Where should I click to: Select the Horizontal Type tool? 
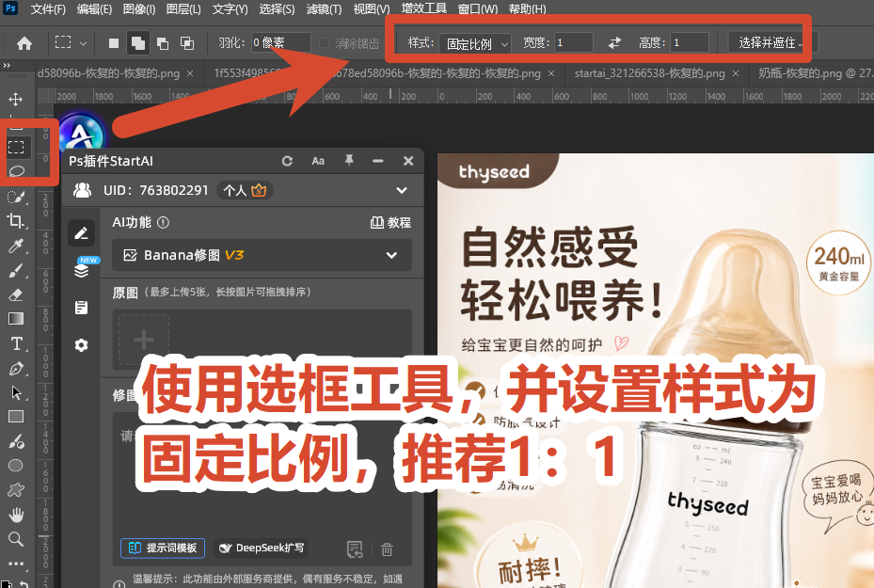coord(16,343)
